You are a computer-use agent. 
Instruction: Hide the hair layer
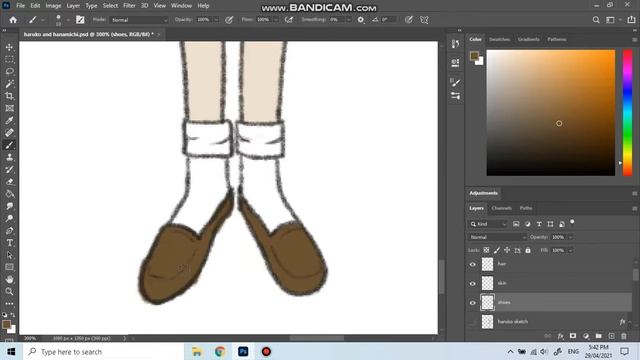[473, 264]
